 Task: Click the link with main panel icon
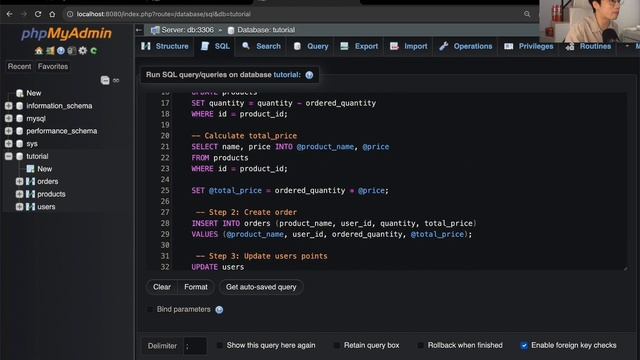[x=116, y=80]
